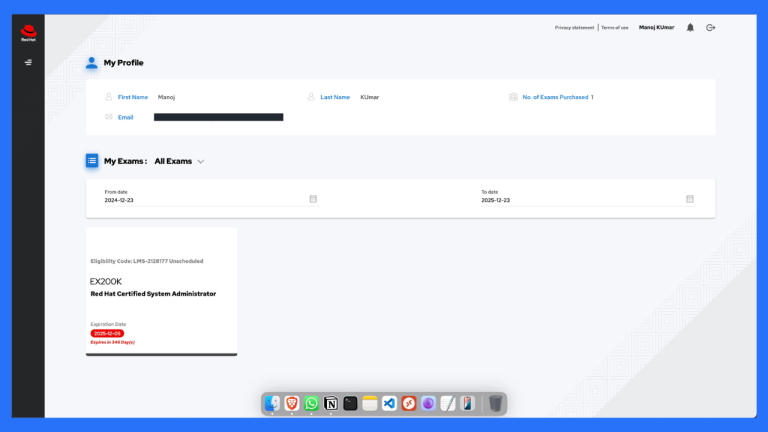Launch Visual Studio Code from the dock
This screenshot has height=432, width=768.
[389, 403]
